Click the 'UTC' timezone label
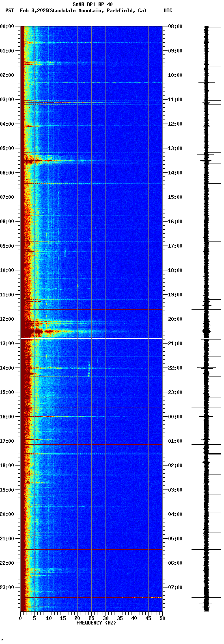The image size is (224, 644). click(x=168, y=11)
